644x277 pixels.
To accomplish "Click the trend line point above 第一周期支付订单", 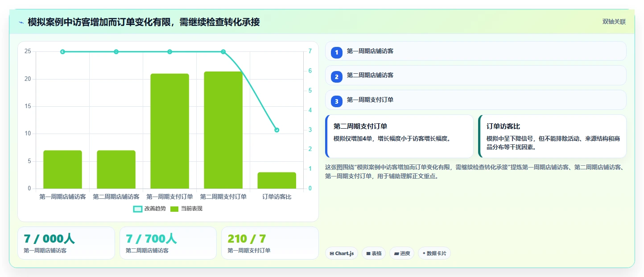I will pos(169,52).
